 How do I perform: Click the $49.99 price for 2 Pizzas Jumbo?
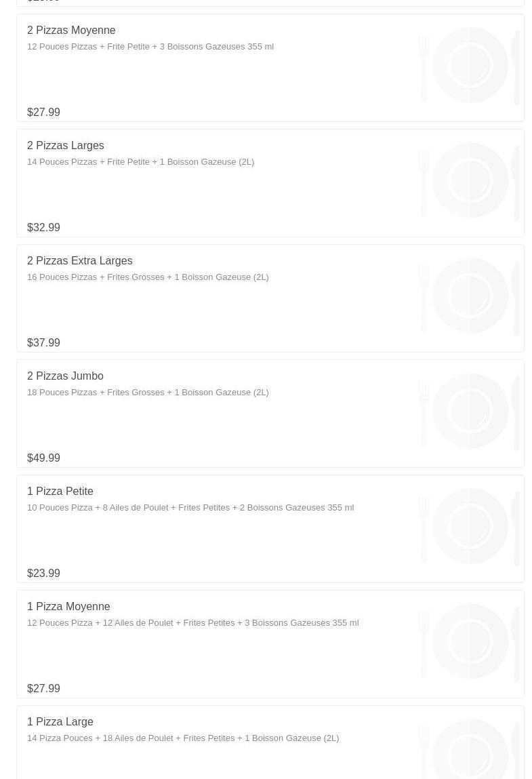[x=44, y=458]
